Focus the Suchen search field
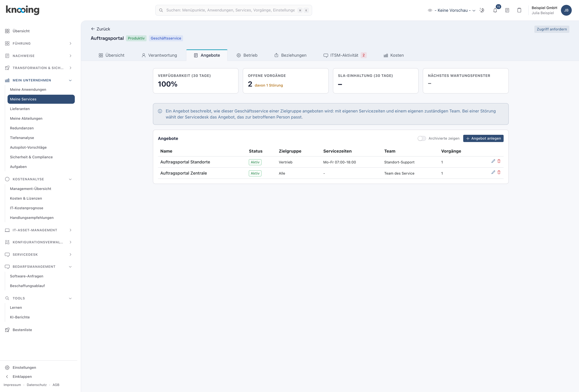579x392 pixels. coord(233,10)
